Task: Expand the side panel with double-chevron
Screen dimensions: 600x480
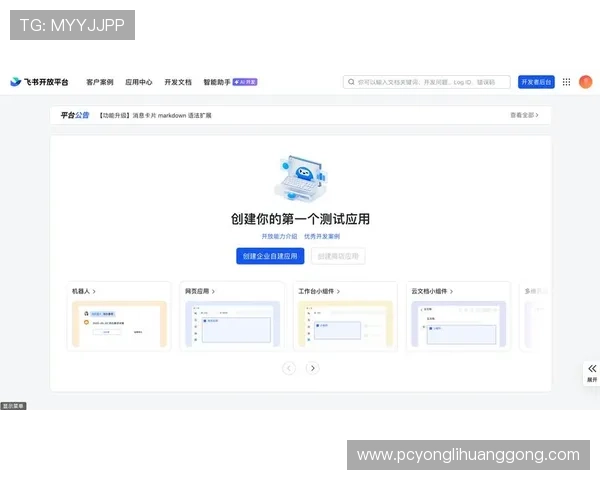Action: 592,373
